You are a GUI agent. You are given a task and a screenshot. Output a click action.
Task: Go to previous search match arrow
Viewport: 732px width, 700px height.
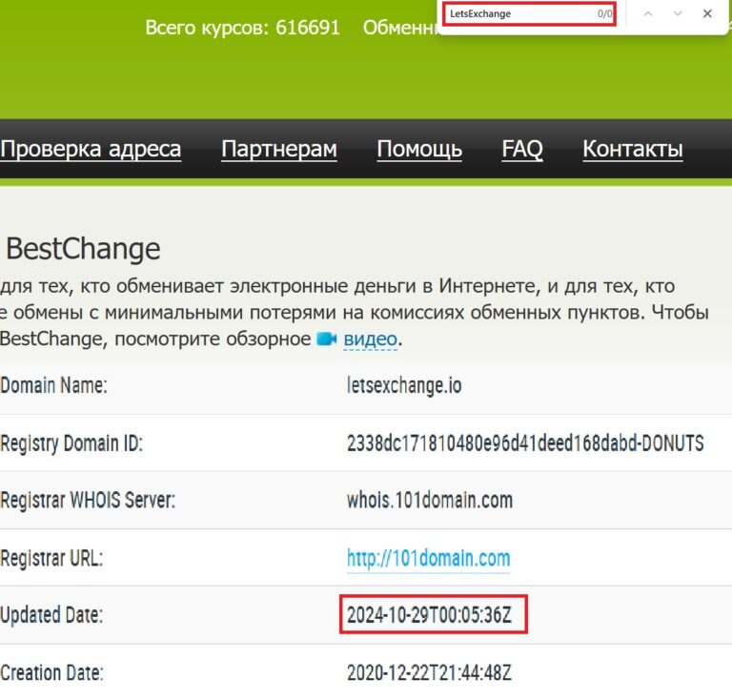click(648, 14)
